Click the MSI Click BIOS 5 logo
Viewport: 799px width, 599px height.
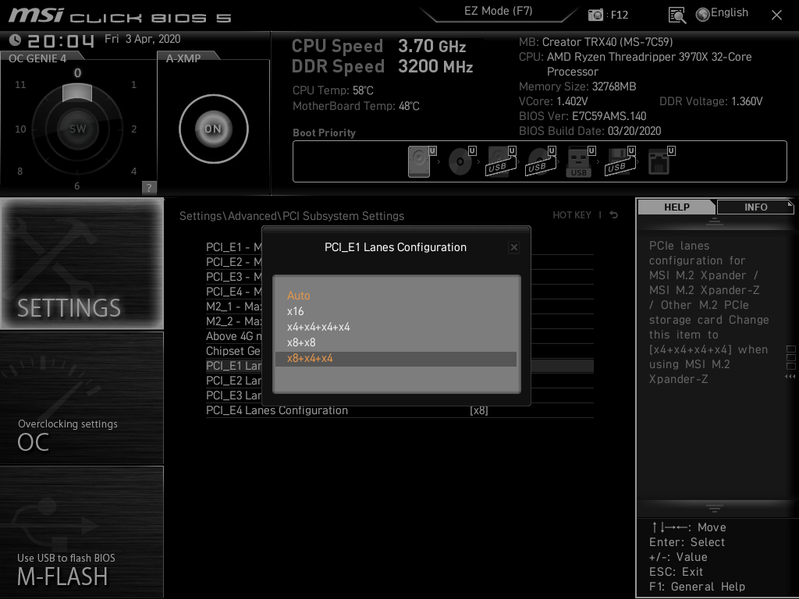pos(120,15)
